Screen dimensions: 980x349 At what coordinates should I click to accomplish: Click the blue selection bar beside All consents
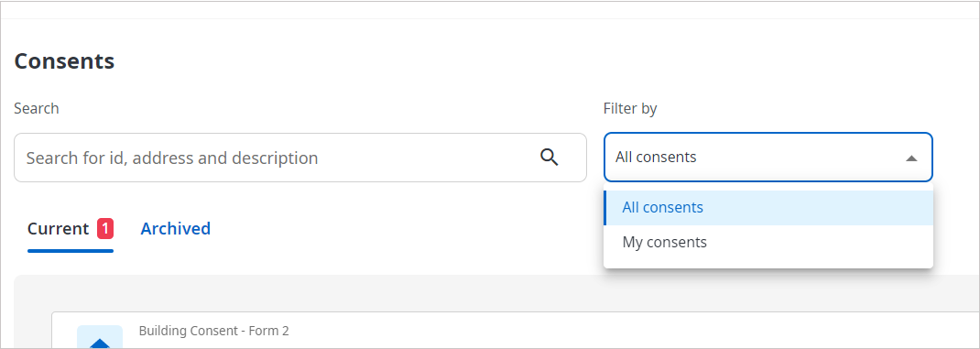(605, 208)
